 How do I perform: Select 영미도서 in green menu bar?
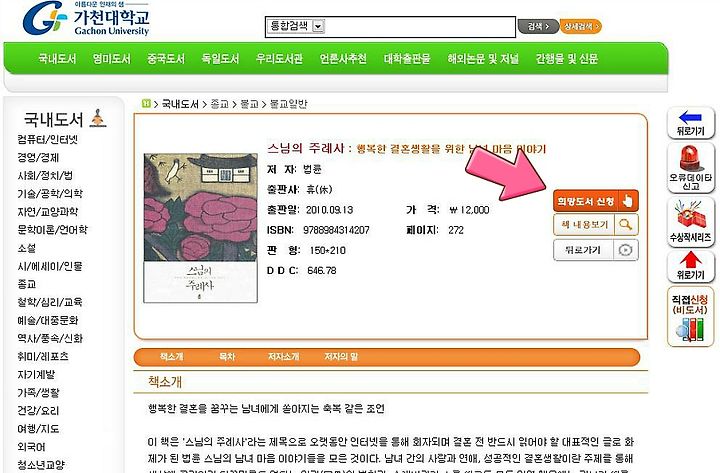112,59
